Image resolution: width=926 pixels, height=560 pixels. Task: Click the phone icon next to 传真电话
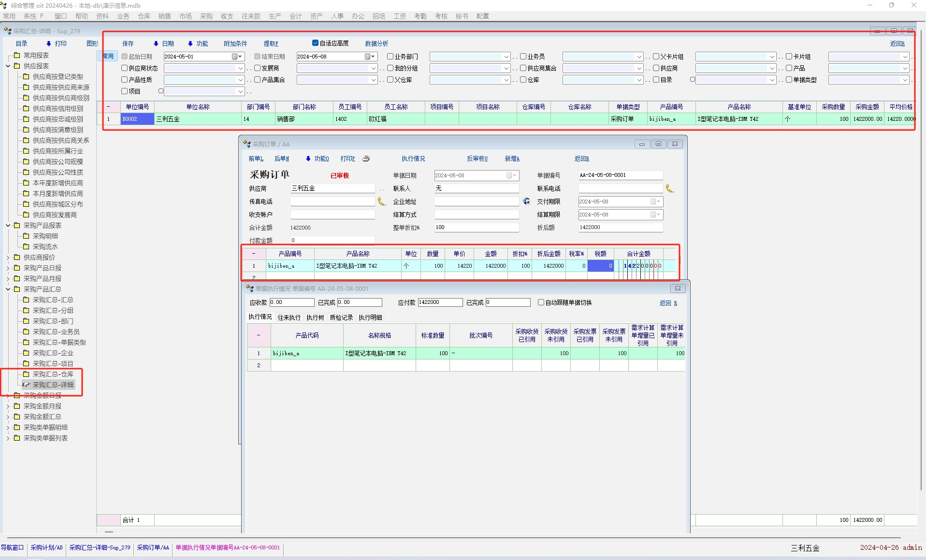(381, 201)
